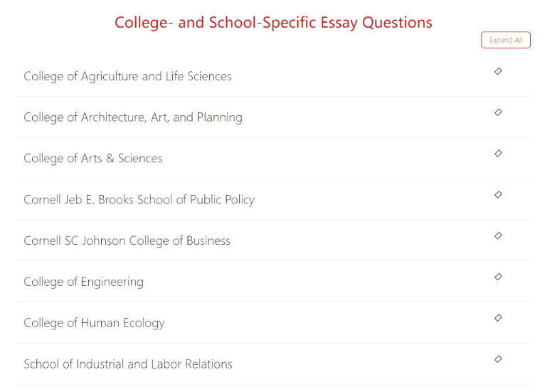Click diamond icon beside SC Johnson College of Business

tap(498, 235)
